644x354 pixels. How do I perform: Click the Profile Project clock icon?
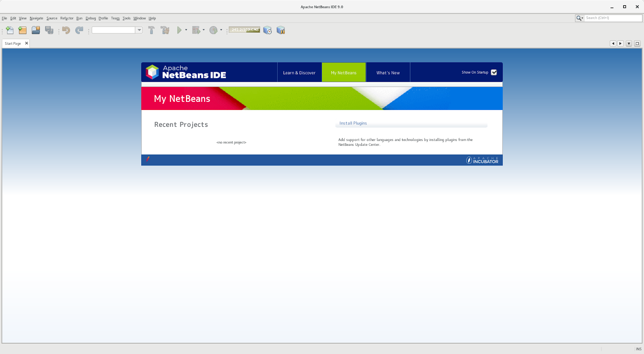[x=213, y=30]
